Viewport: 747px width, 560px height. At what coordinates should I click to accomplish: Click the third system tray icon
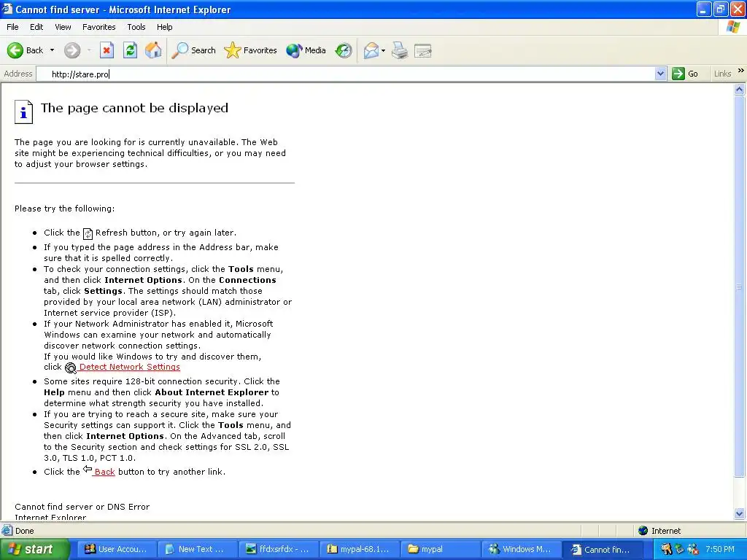pos(693,549)
